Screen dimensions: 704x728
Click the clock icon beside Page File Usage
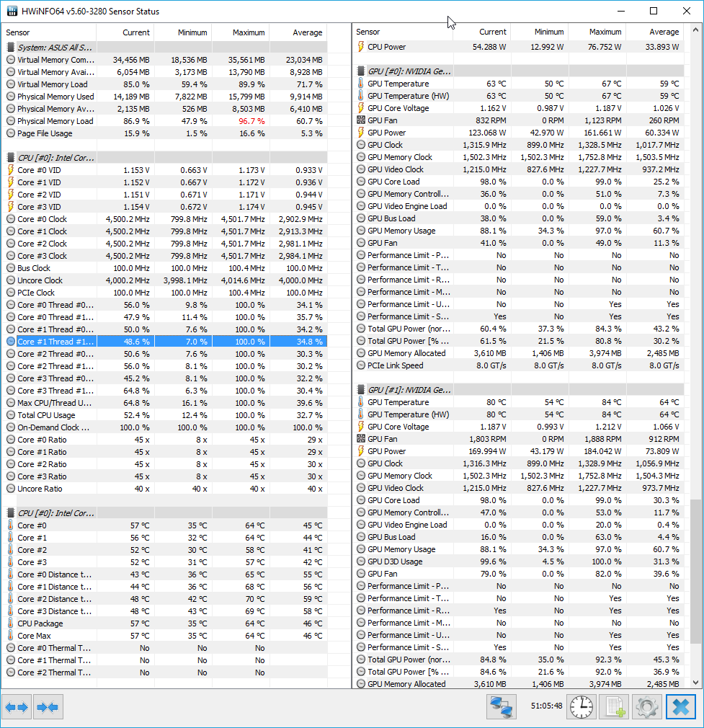pos(11,133)
